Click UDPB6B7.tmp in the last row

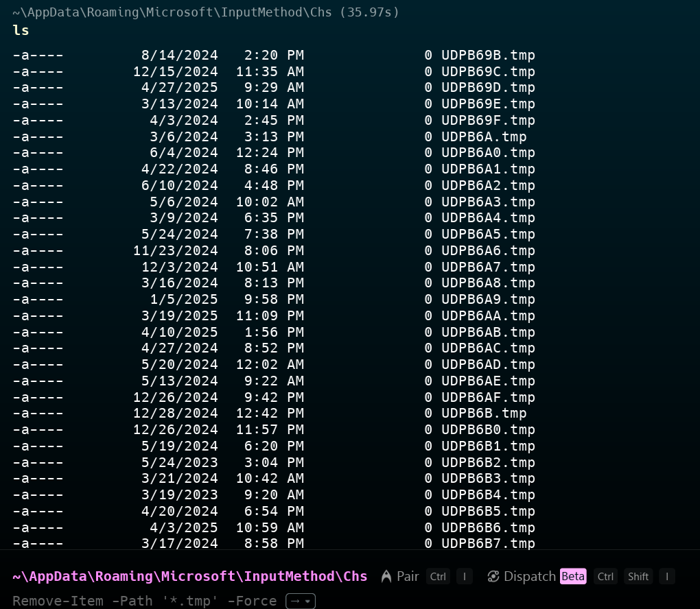(488, 543)
